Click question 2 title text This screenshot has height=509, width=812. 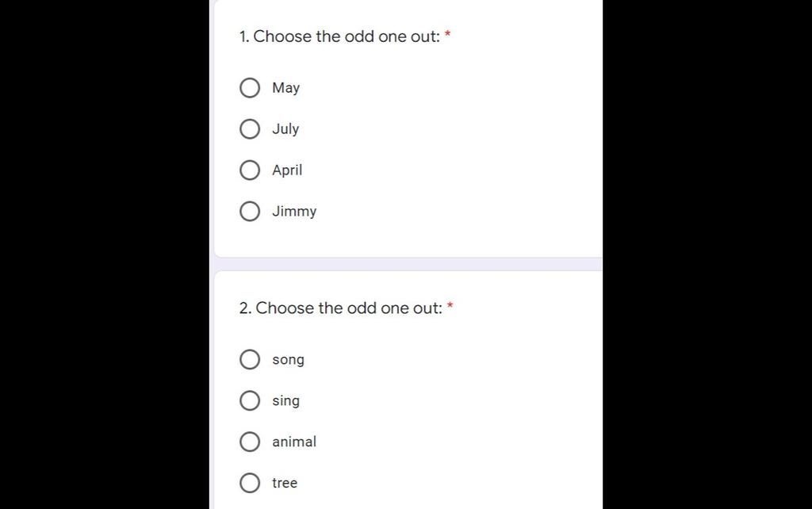coord(341,308)
